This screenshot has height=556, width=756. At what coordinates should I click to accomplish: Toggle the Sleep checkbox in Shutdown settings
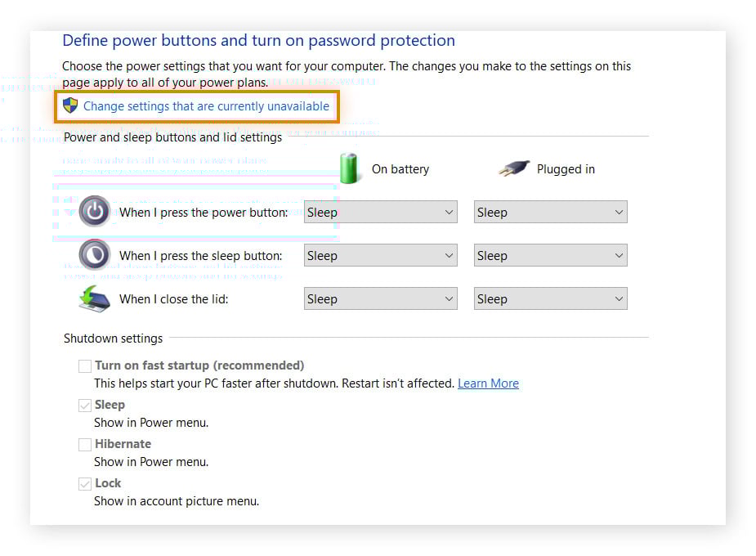(x=85, y=405)
